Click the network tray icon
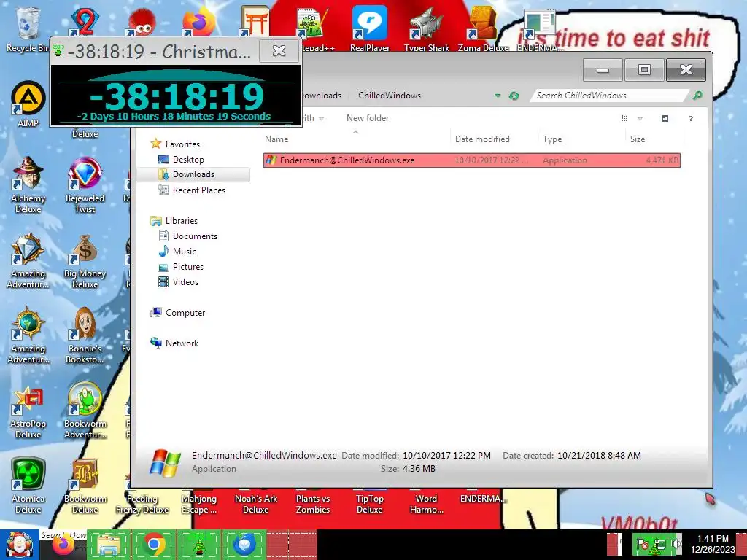This screenshot has height=560, width=747. [x=659, y=544]
